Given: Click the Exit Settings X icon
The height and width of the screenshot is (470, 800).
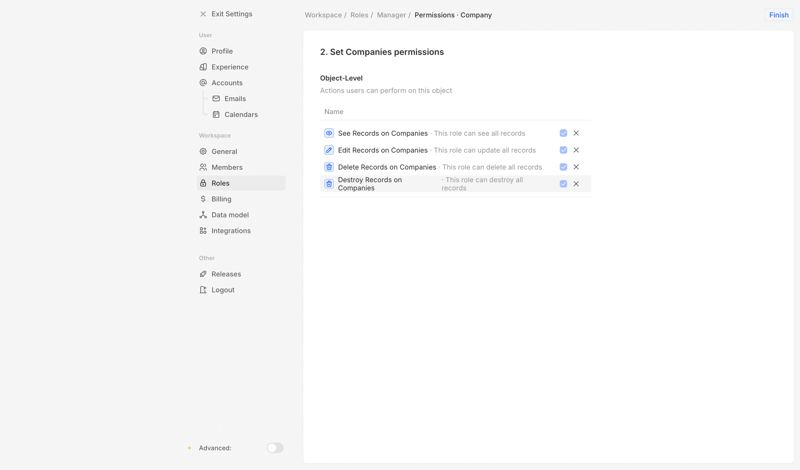Looking at the screenshot, I should click(203, 14).
